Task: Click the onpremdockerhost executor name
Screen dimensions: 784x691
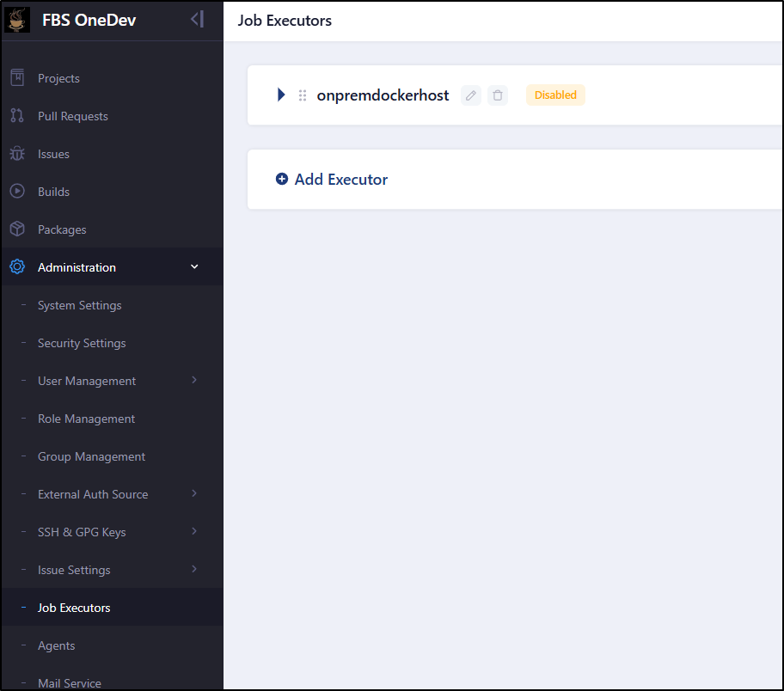Action: click(383, 95)
